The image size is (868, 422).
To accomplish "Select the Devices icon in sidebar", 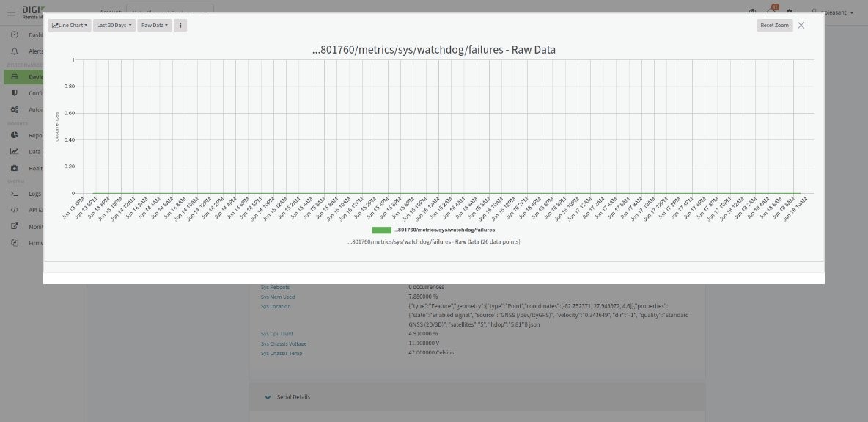I will click(x=15, y=77).
